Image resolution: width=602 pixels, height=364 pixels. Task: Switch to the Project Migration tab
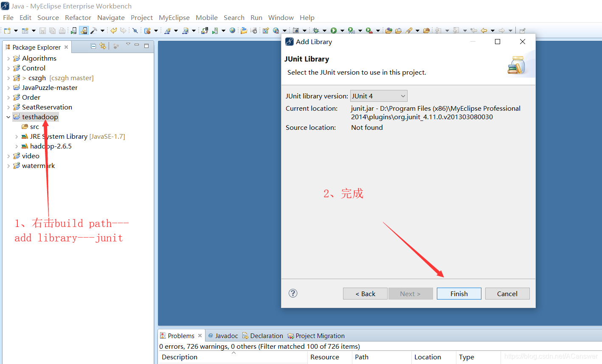316,336
